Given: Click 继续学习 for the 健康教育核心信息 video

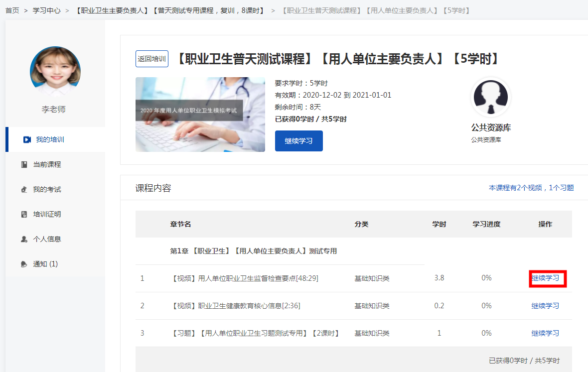Looking at the screenshot, I should 545,306.
